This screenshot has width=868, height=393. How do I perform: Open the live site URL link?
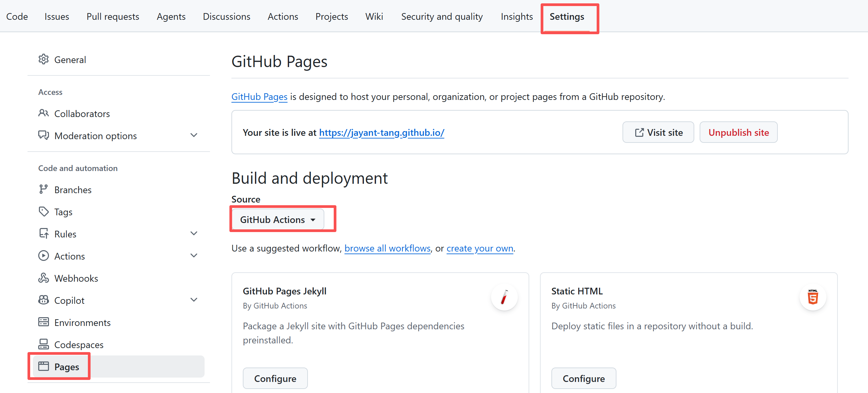pos(381,133)
